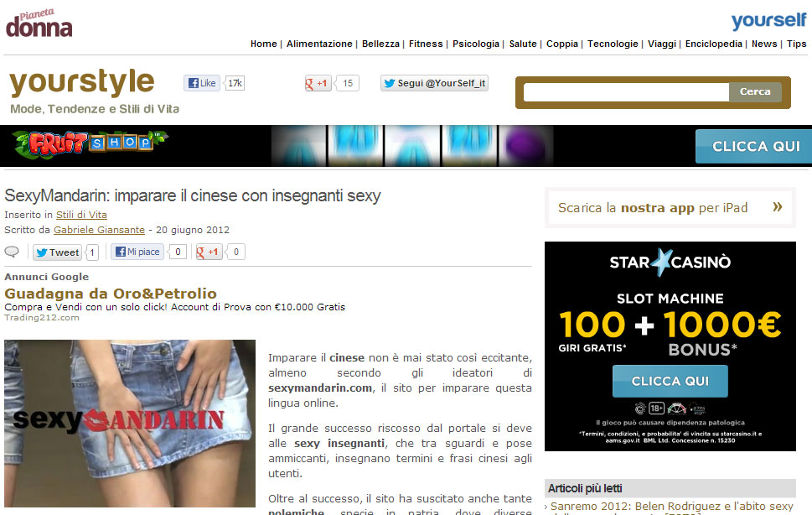Click the Star Casinò logo
This screenshot has width=812, height=515.
coord(670,263)
